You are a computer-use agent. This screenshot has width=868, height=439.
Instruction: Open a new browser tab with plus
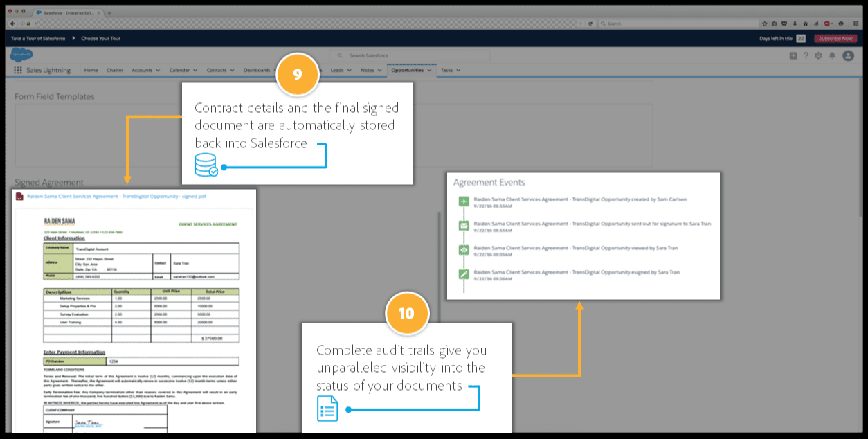[x=109, y=12]
